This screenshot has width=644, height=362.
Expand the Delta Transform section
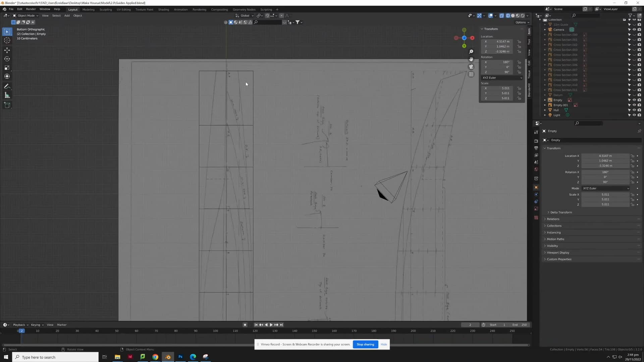[x=561, y=212]
